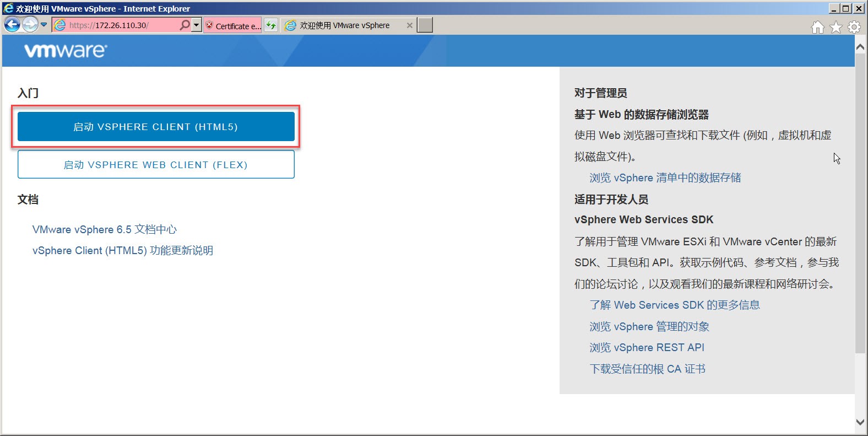Open Favorites with the star icon
The height and width of the screenshot is (436, 868).
tap(836, 27)
